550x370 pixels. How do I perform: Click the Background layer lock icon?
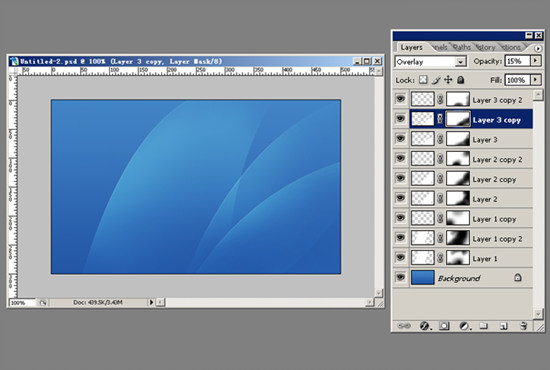coord(517,278)
